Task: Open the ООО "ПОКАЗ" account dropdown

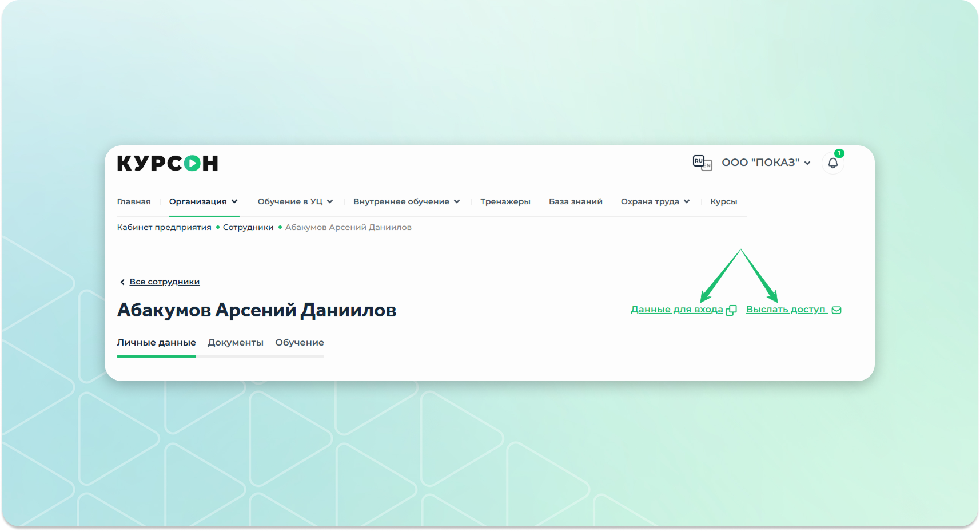Action: [x=766, y=163]
